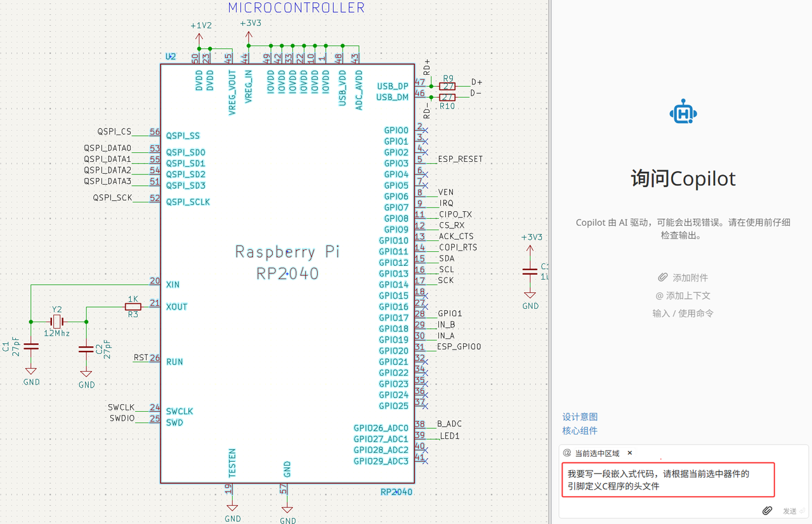Screen dimensions: 812x524
Task: Select resistor R10 on the USB_DM line
Action: tap(447, 97)
